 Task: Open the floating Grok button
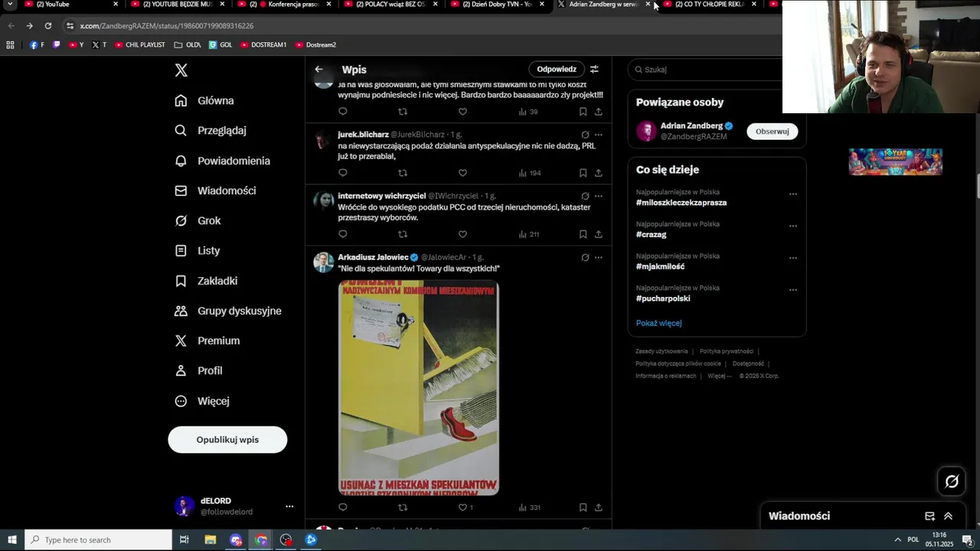click(952, 481)
